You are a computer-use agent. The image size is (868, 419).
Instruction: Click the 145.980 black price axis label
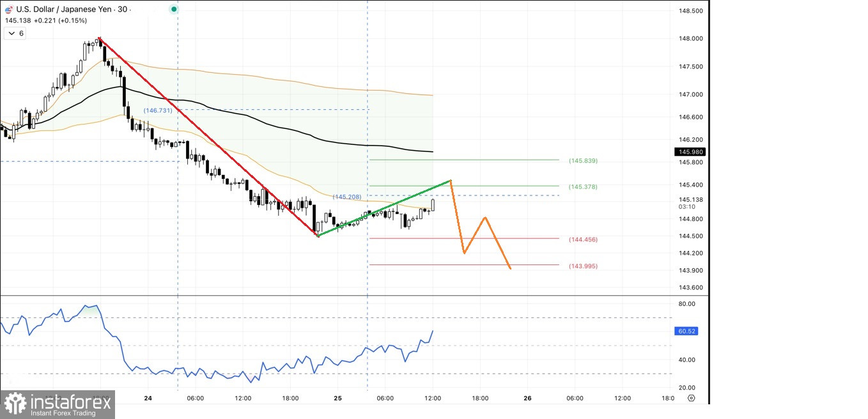(689, 151)
